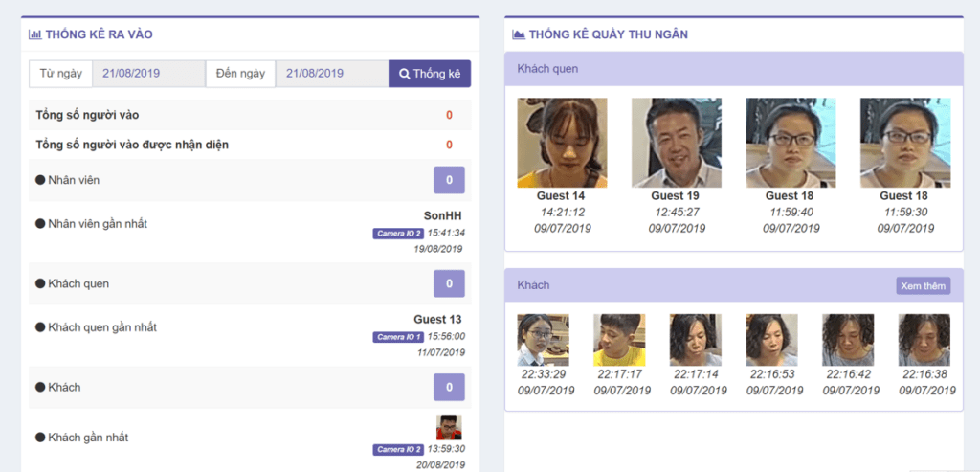Select the Đến ngày date field
980x472 pixels.
(x=331, y=74)
